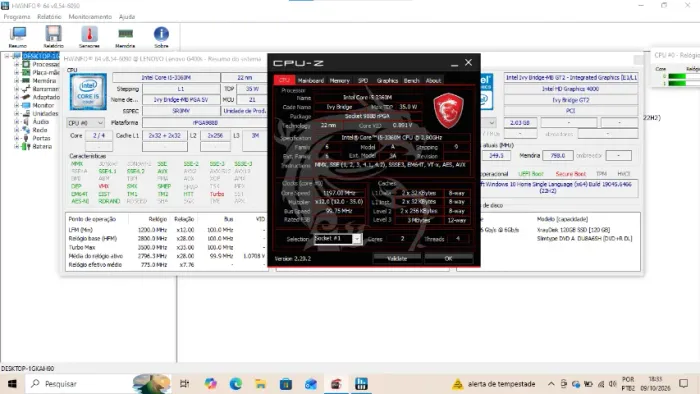Open Outlook mail from the taskbar
The image size is (700, 394).
(x=311, y=384)
